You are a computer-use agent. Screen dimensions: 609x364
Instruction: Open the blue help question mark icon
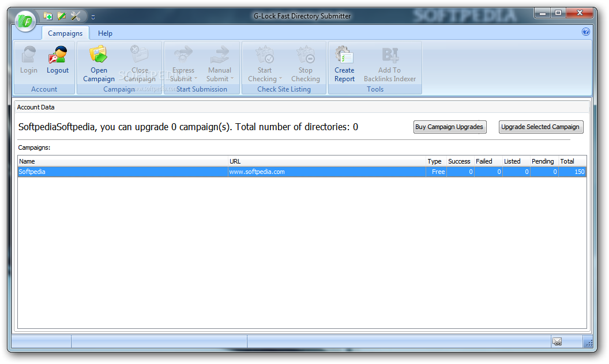[586, 32]
